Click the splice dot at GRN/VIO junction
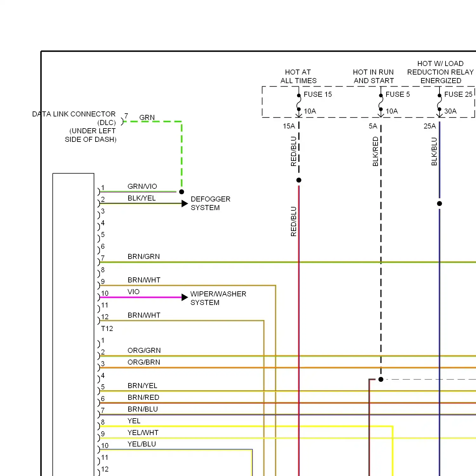 click(182, 192)
